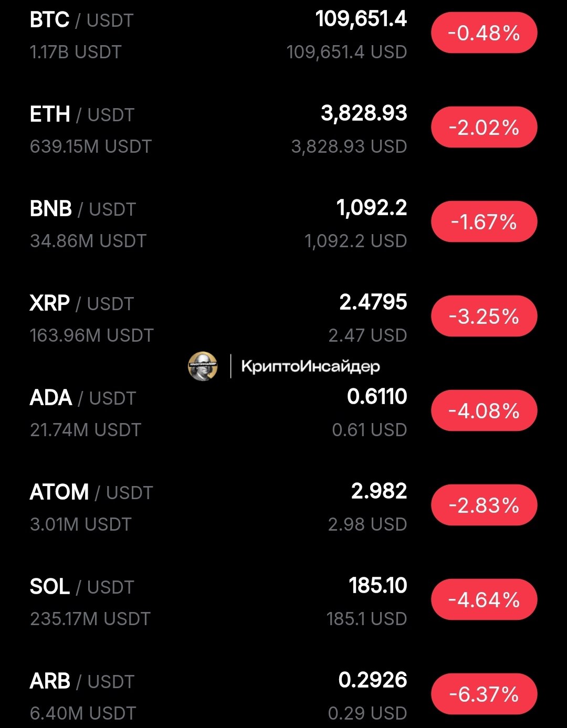
Task: Tap the XRP / USDT pair name
Action: pyautogui.click(x=81, y=303)
